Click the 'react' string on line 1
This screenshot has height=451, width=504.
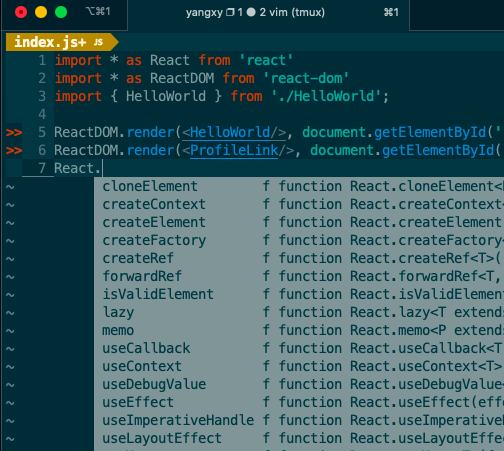[266, 60]
